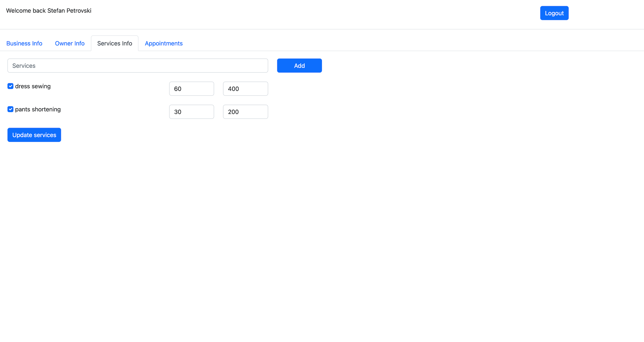Click the dress sewing label text
This screenshot has width=644, height=342.
tap(33, 86)
